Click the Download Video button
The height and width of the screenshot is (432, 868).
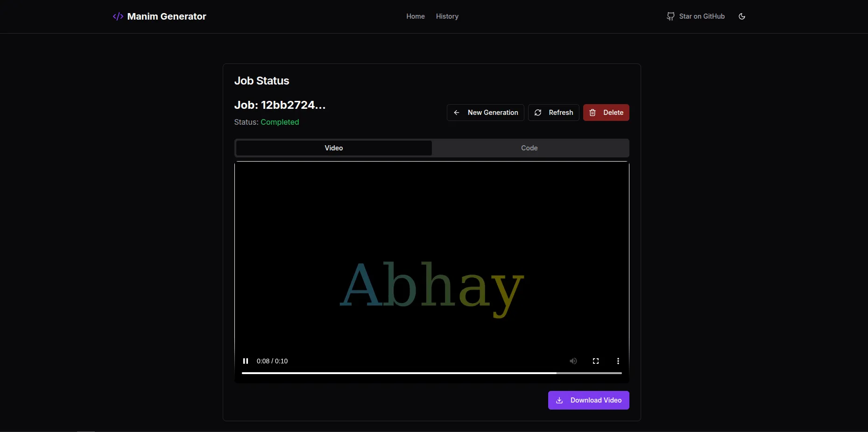pyautogui.click(x=589, y=400)
